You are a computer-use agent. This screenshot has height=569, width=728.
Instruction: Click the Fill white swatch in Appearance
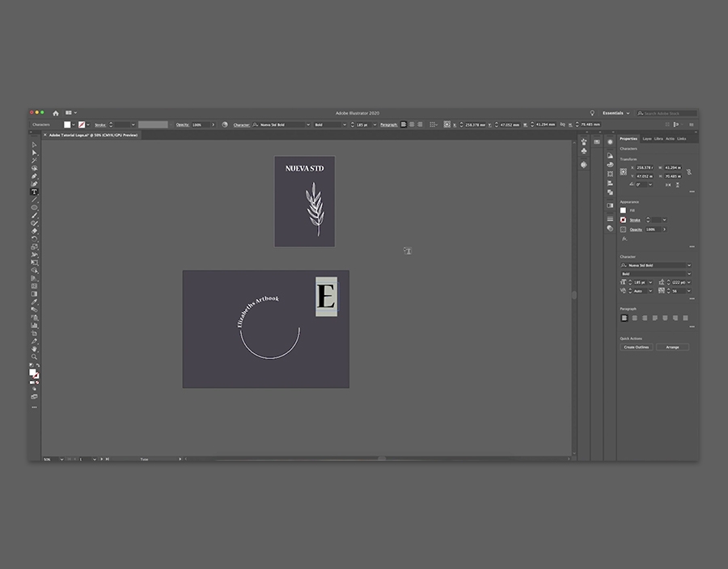click(x=623, y=210)
